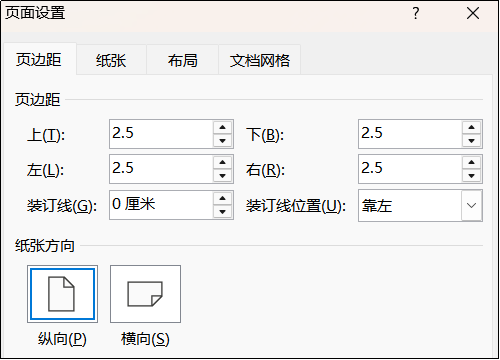Open the 布局 tab
500x360 pixels.
tap(182, 61)
